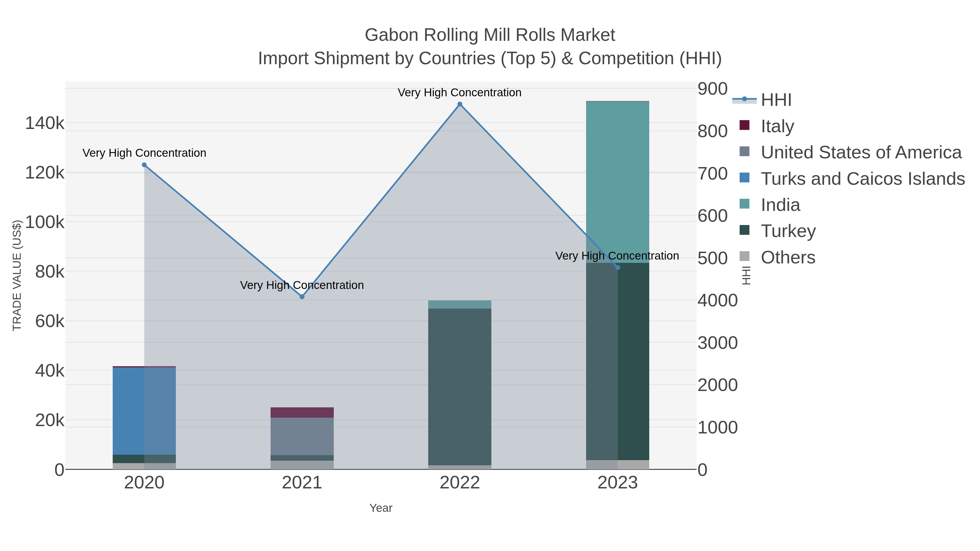This screenshot has height=551, width=980.
Task: Toggle Others series in the legend
Action: coord(777,257)
